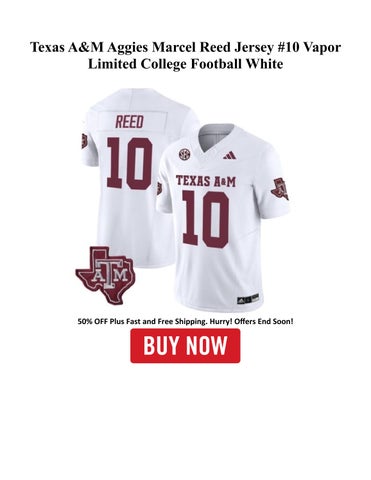Screen dimensions: 371x480
Task: Click the ATM logo on front jersey's right sleeve
Action: [280, 189]
